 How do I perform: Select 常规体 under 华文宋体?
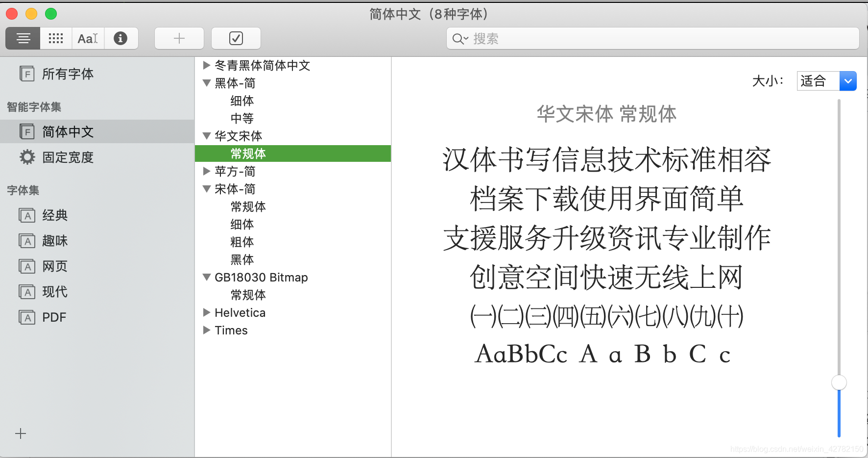pyautogui.click(x=293, y=153)
